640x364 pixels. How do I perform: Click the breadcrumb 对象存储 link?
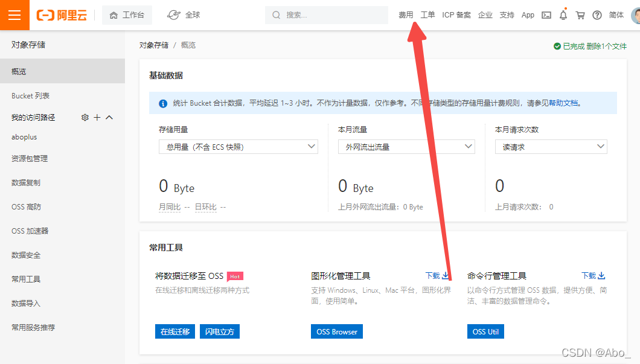point(153,44)
